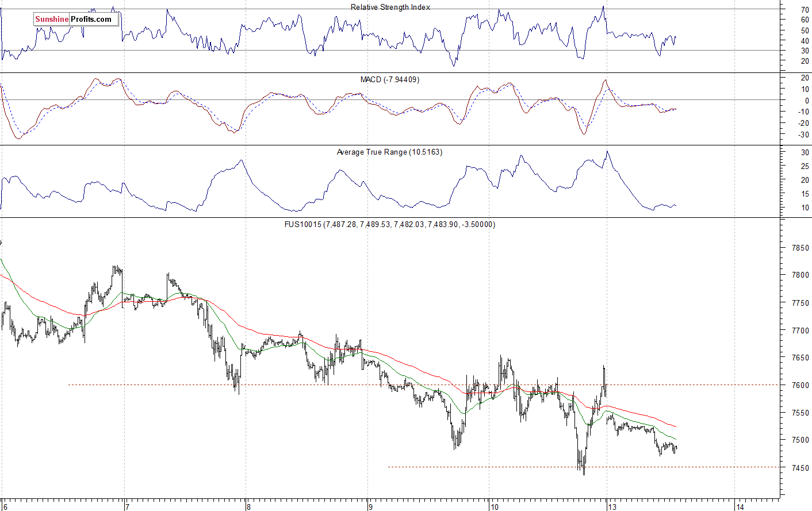Select the 7800 price axis label
The image size is (812, 511).
click(800, 275)
